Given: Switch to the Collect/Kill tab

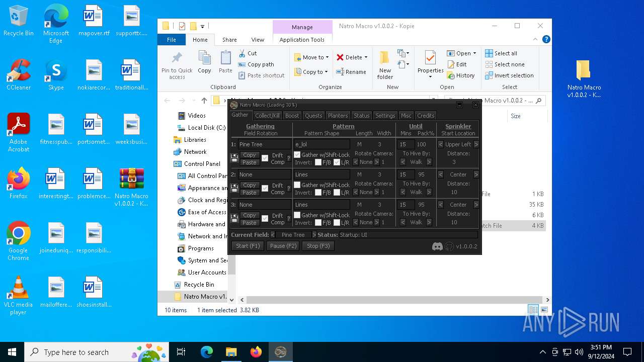Looking at the screenshot, I should tap(267, 116).
